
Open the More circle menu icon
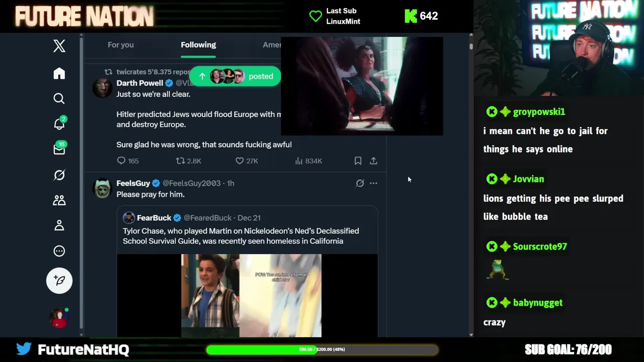[59, 251]
